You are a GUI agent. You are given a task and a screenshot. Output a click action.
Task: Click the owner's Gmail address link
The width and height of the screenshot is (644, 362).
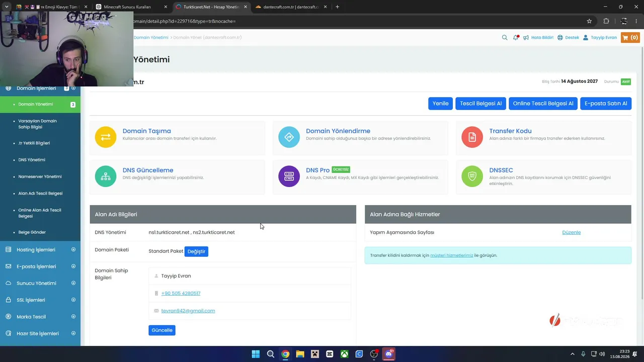click(188, 311)
